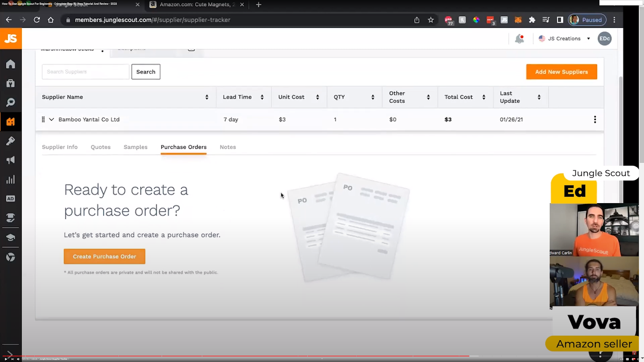
Task: Open the color wheel extension icon
Action: [x=476, y=20]
